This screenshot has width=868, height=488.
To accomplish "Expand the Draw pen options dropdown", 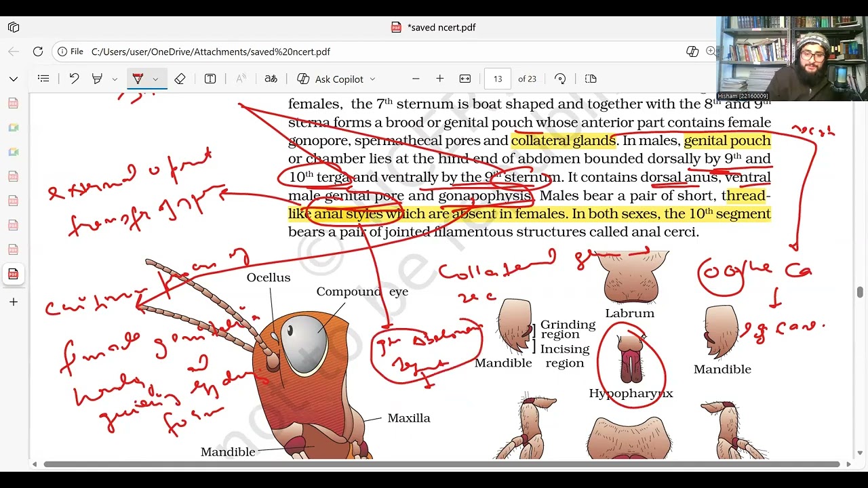I will [x=155, y=79].
